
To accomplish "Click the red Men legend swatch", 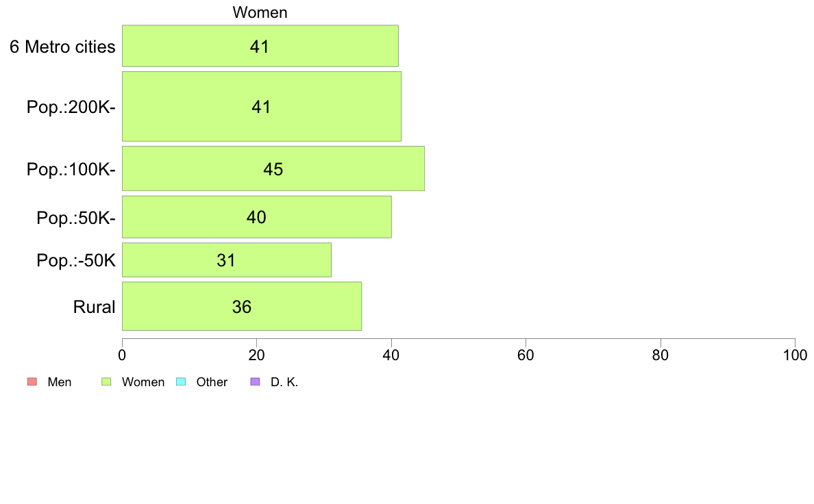I will [x=32, y=381].
